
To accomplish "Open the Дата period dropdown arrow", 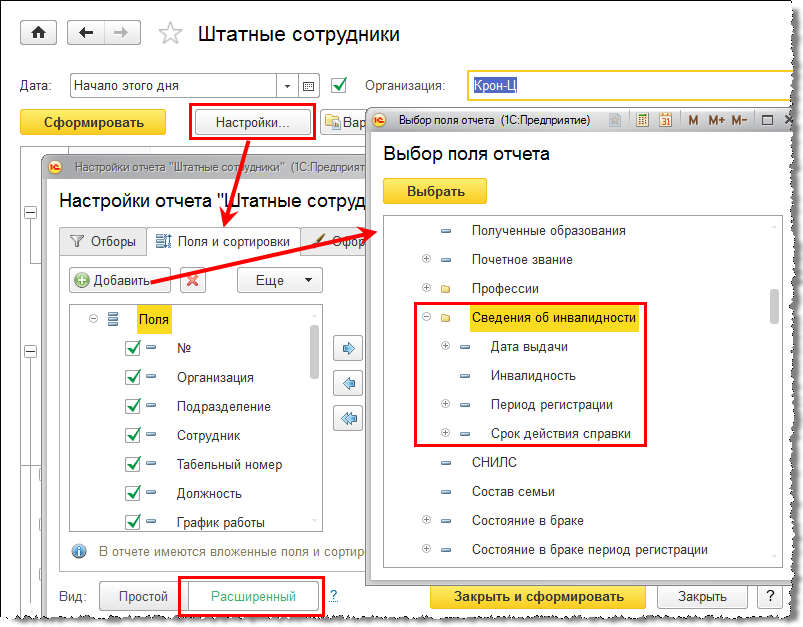I will tap(287, 86).
